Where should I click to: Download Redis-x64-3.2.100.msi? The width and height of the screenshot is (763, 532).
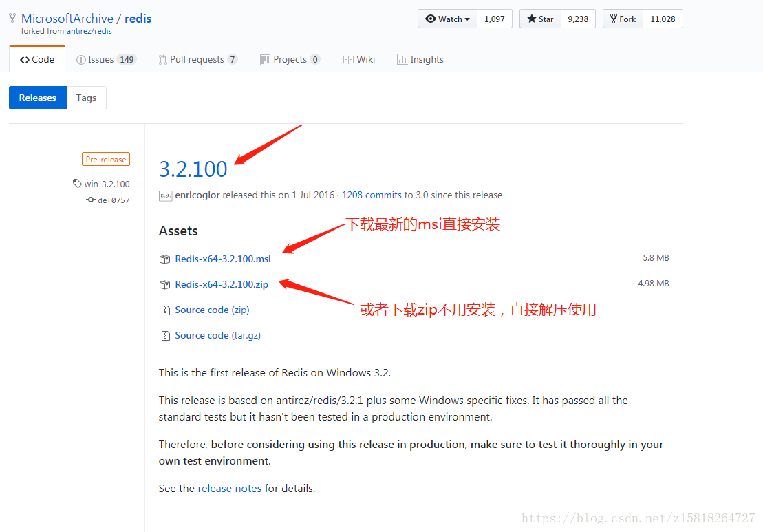coord(223,259)
